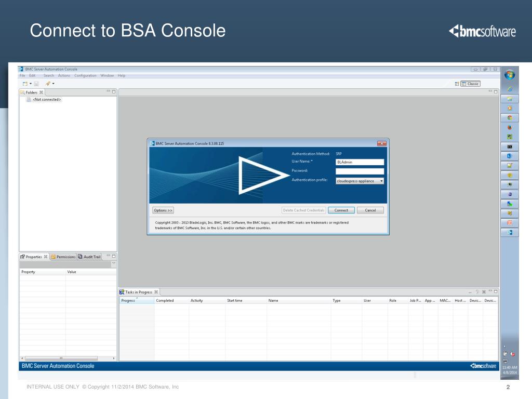Minimize the editor area panel
The image size is (532, 399).
click(x=490, y=91)
